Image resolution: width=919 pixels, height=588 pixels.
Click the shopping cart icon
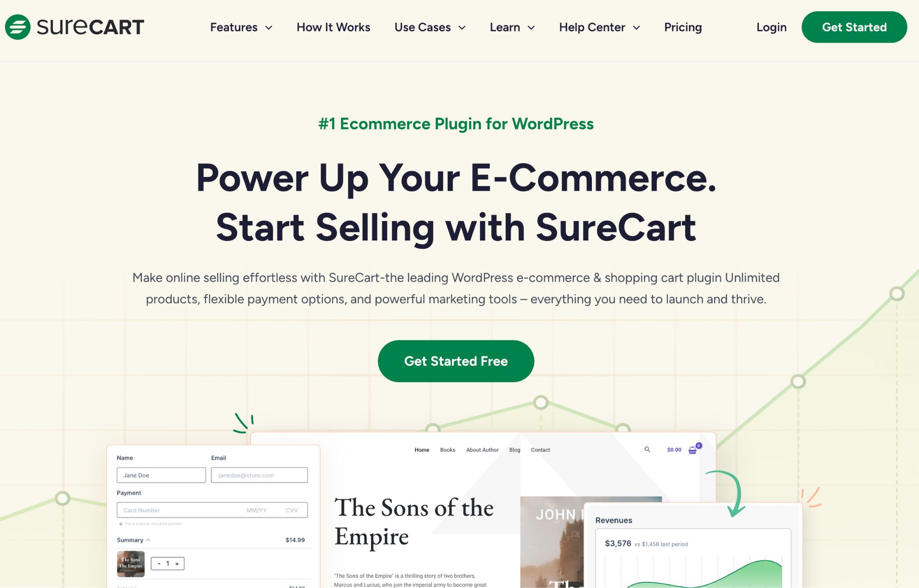693,449
